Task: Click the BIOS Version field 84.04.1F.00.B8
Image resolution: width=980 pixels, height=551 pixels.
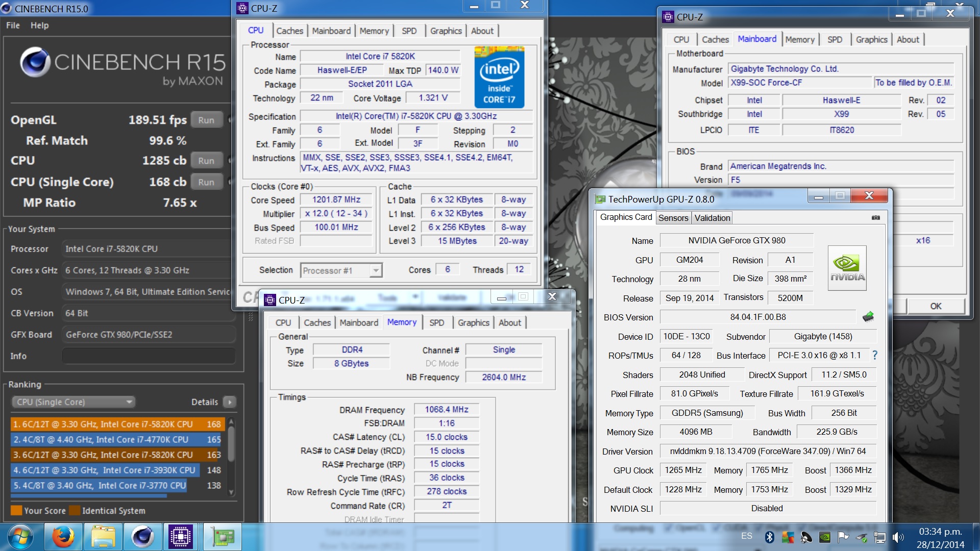Action: 757,317
